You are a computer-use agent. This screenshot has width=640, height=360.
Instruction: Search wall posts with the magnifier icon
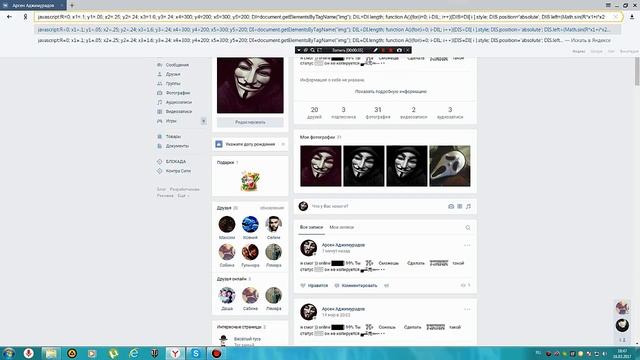468,228
